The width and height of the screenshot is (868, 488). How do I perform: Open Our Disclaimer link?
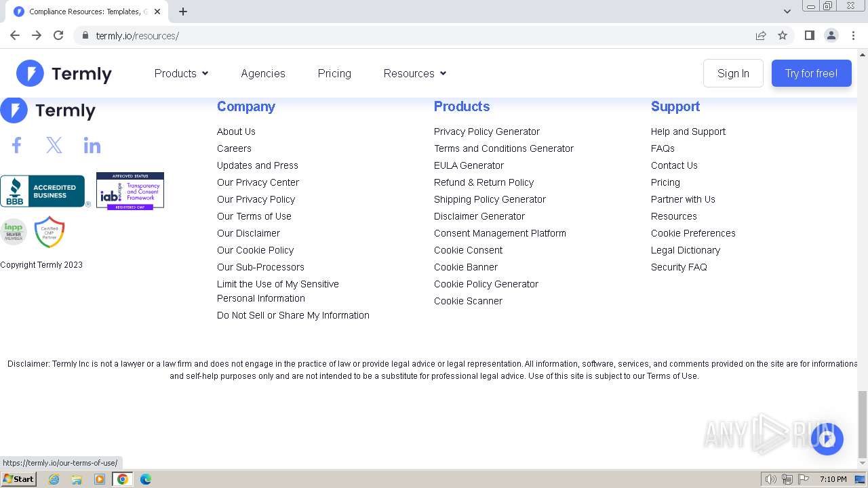coord(248,233)
